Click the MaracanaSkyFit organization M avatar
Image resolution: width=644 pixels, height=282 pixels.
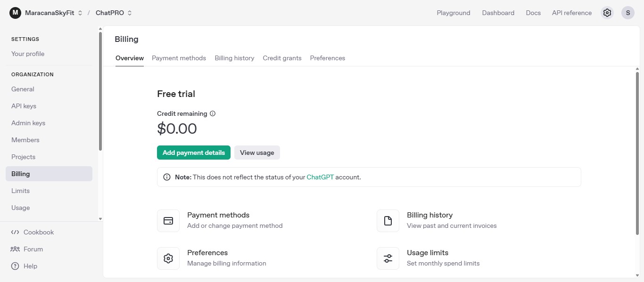15,13
